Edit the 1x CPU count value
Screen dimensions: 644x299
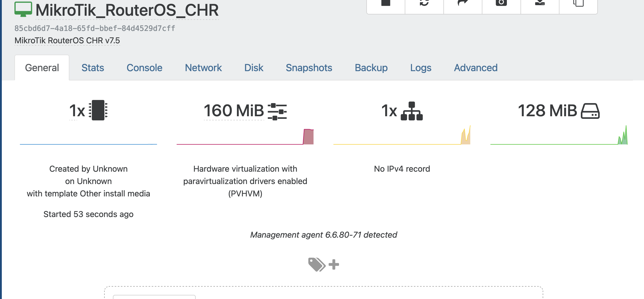click(x=73, y=111)
